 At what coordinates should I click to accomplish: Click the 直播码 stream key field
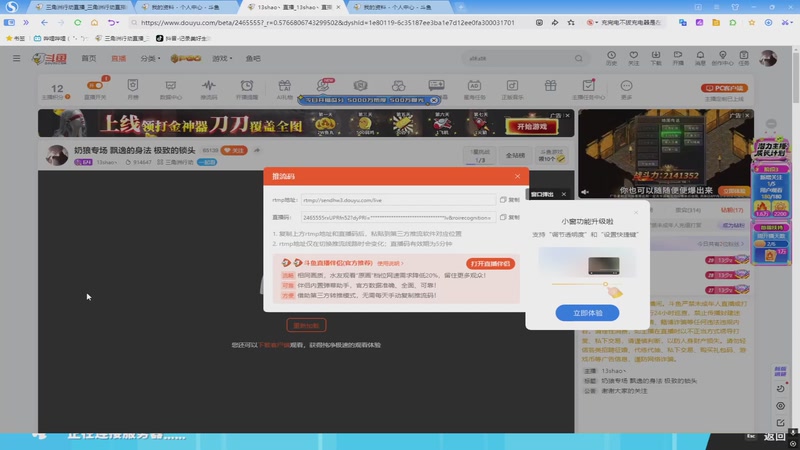(398, 217)
